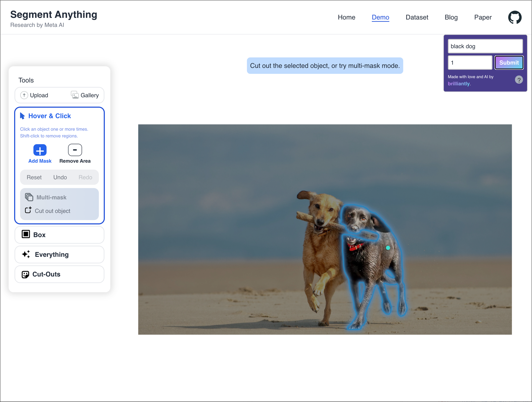
Task: Expand the Cut-Outs panel
Action: coord(59,274)
